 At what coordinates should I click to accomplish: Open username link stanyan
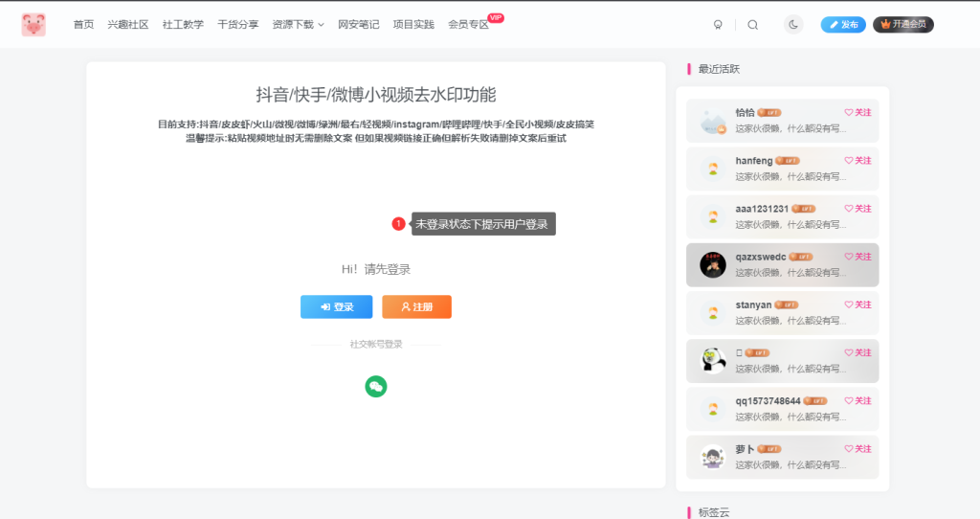pos(753,305)
